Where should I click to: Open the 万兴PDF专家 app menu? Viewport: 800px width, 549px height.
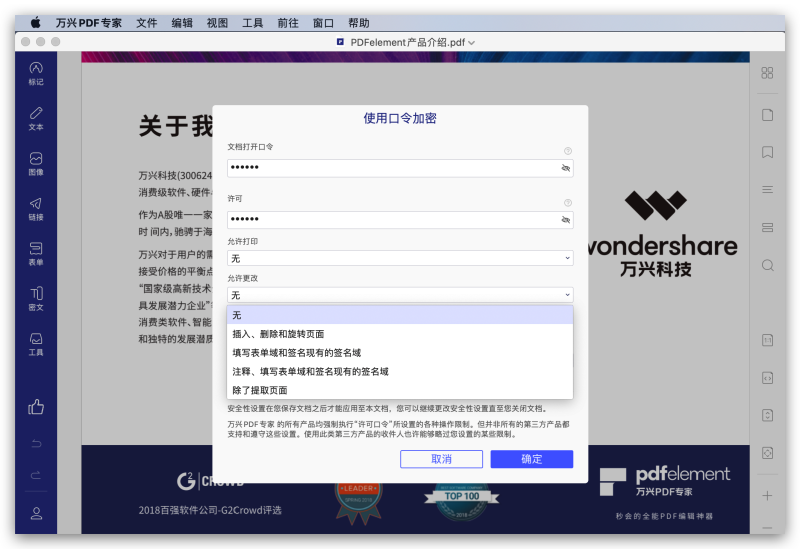pos(89,23)
